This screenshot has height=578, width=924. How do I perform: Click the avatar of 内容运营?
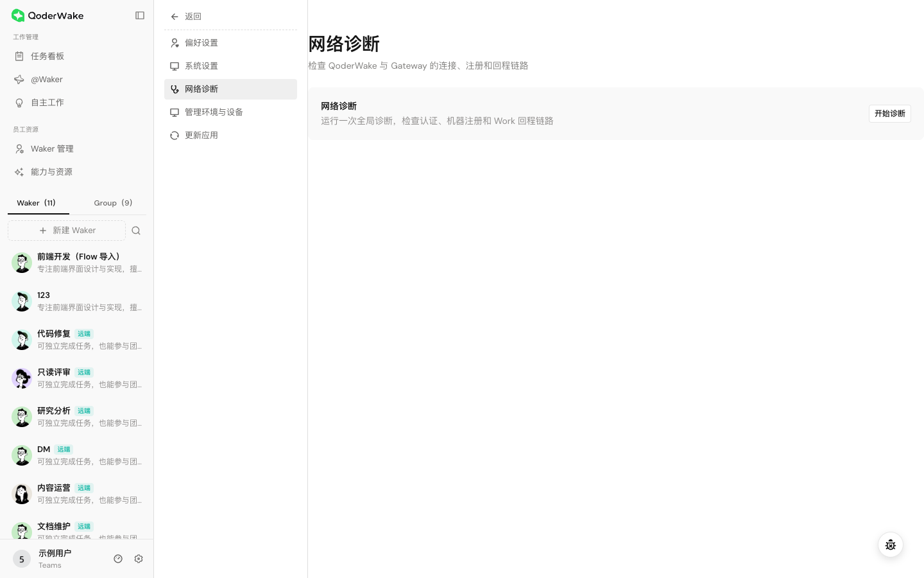(22, 494)
